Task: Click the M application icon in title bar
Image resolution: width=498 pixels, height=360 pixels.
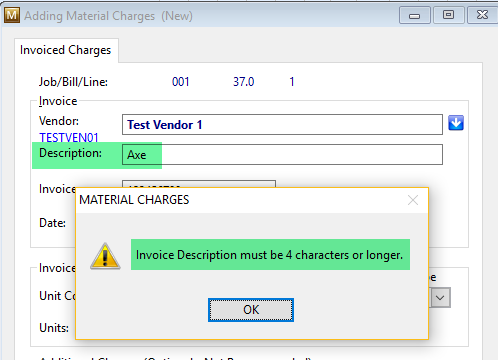Action: (12, 15)
